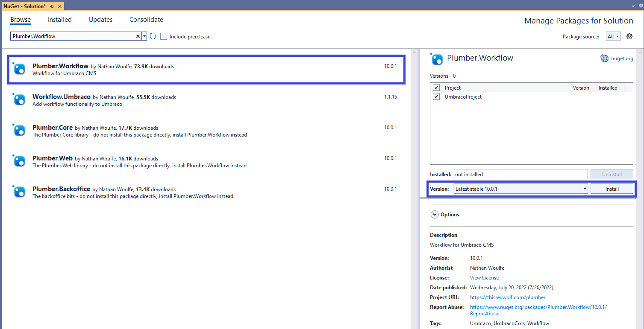Viewport: 644px width, 329px height.
Task: Click the package list vertical scrollbar
Action: 414,188
